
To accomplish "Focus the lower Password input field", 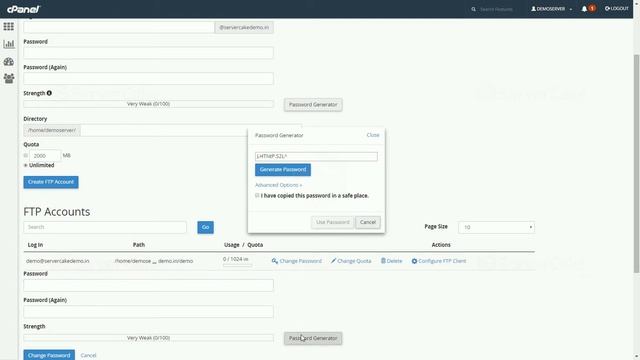I will coord(149,285).
